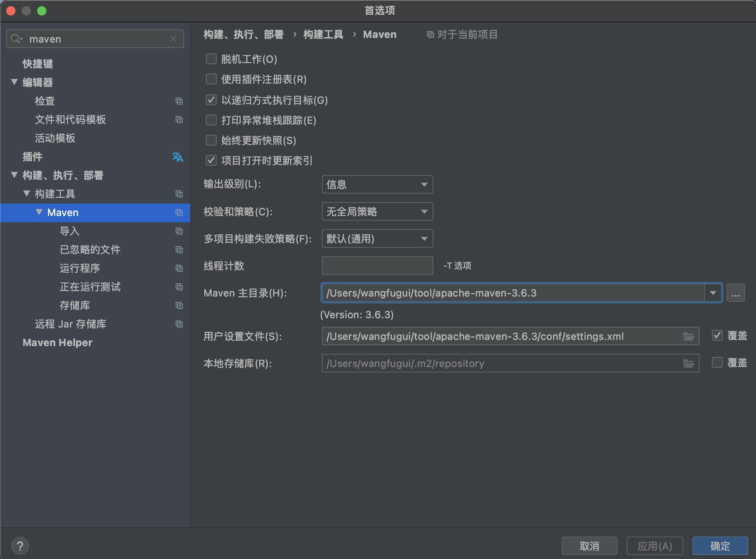This screenshot has width=756, height=559.
Task: Enable 始终更新快照(S) checkbox
Action: point(211,140)
